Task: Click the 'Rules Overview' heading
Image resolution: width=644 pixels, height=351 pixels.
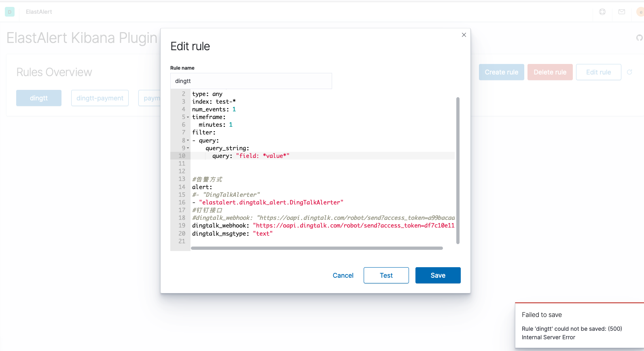Action: 54,72
